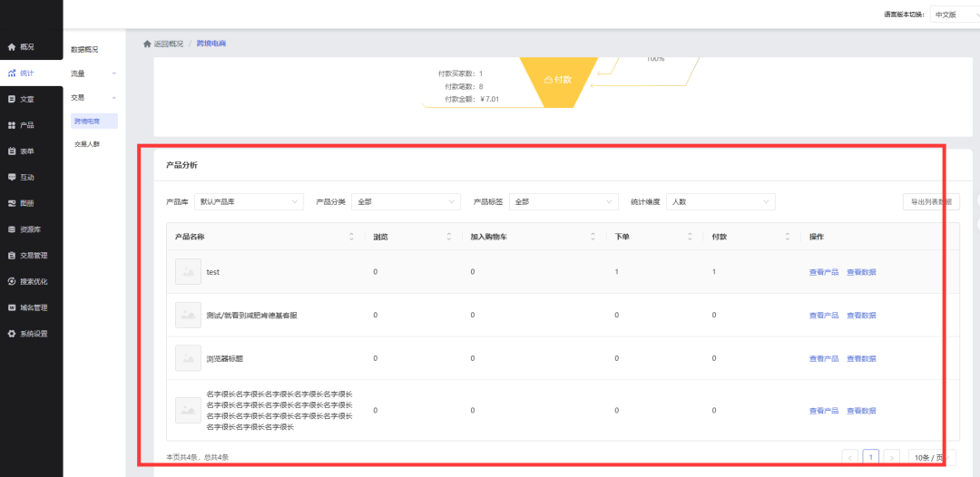This screenshot has height=477, width=980.
Task: Click the 资源库 database icon
Action: [12, 229]
